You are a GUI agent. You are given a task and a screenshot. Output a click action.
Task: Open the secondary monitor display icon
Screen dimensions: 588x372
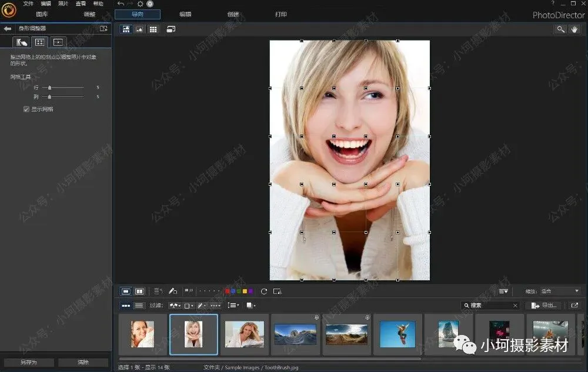pos(171,29)
